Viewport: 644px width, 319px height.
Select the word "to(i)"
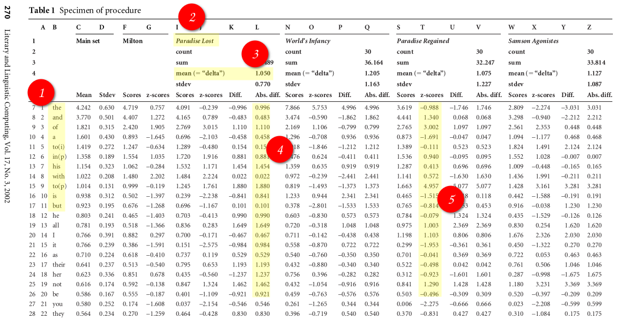(59, 147)
